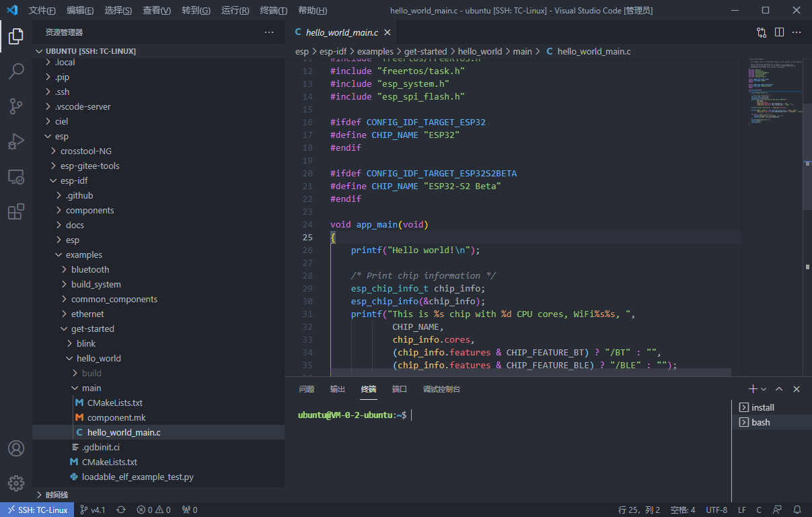Expand the .vscode-server folder
The width and height of the screenshot is (812, 517).
(x=158, y=106)
